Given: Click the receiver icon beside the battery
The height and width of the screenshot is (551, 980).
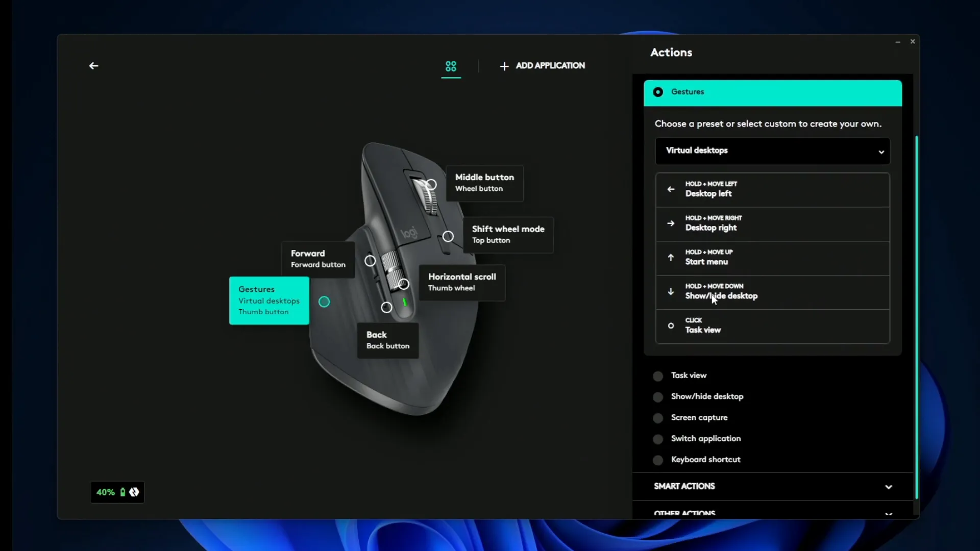Looking at the screenshot, I should [134, 492].
